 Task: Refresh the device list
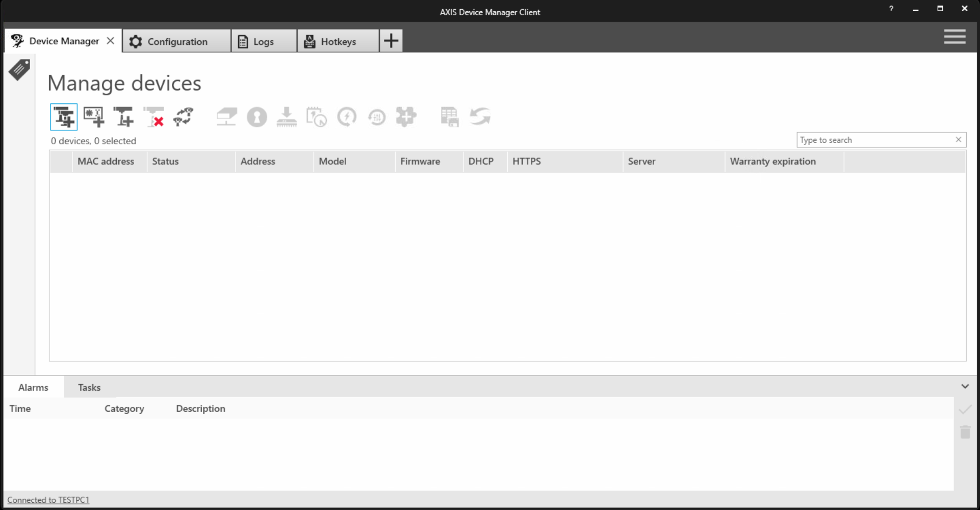[x=479, y=117]
